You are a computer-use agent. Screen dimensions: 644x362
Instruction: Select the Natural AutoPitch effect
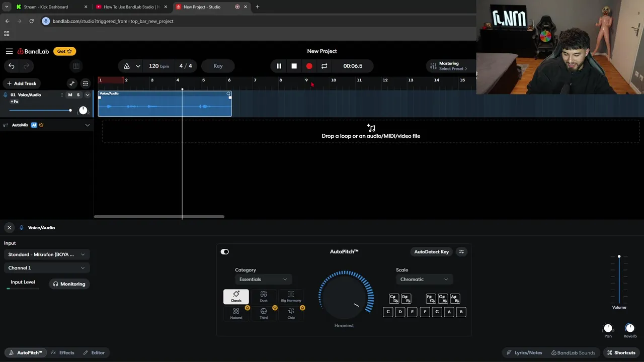[236, 314]
